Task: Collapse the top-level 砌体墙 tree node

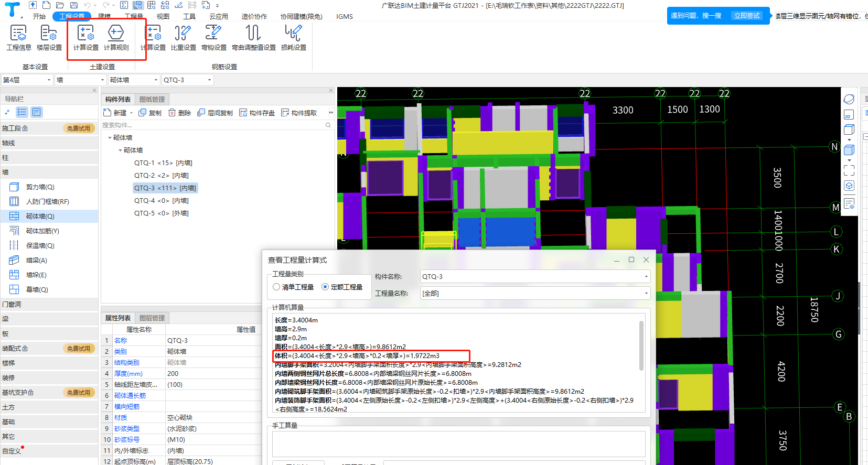Action: click(110, 138)
